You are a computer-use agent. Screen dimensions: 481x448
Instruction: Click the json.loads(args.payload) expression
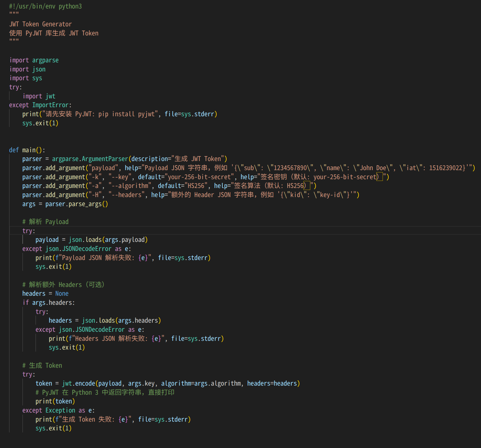point(108,240)
